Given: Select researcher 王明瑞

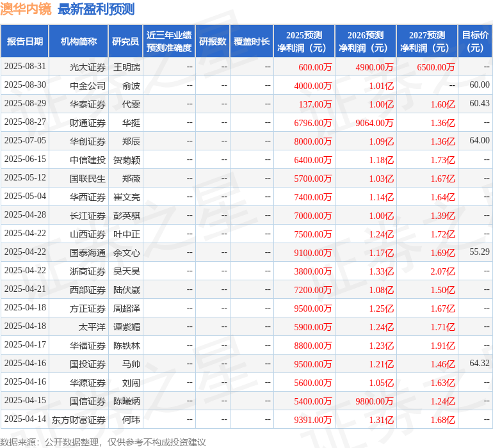Looking at the screenshot, I should point(127,67).
